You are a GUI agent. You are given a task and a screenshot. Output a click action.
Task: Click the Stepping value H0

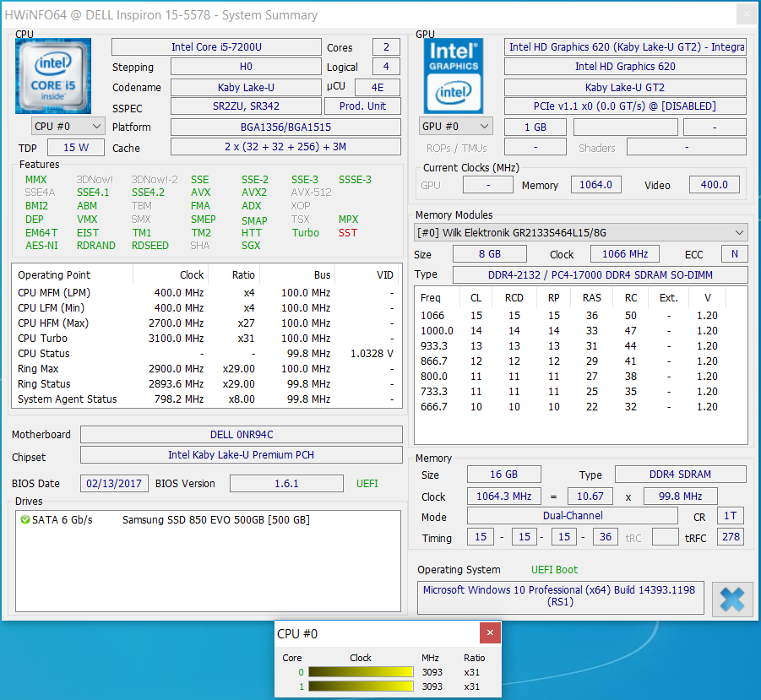[x=246, y=67]
